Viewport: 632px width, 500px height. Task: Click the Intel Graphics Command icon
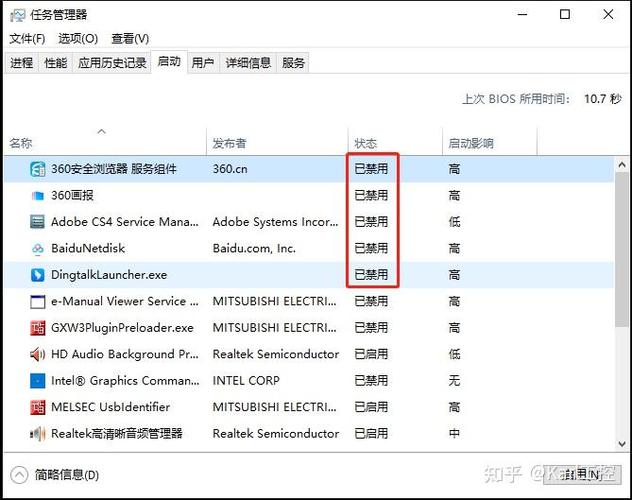[x=37, y=381]
